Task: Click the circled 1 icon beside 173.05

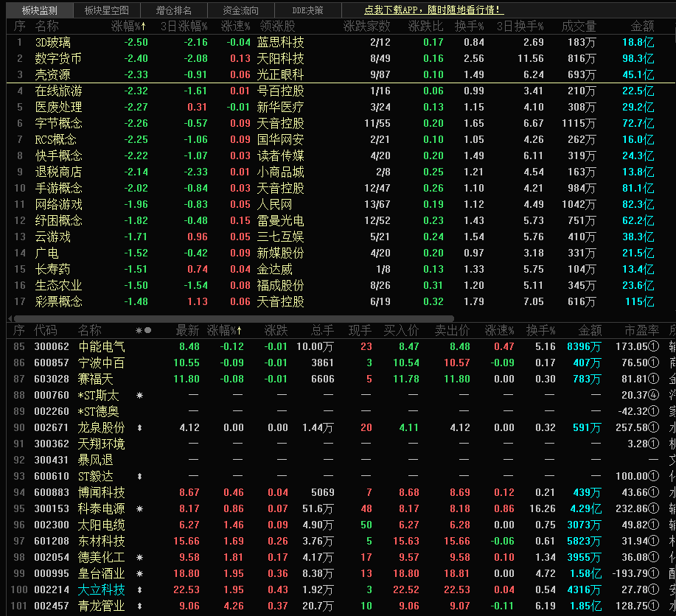Action: pos(654,347)
